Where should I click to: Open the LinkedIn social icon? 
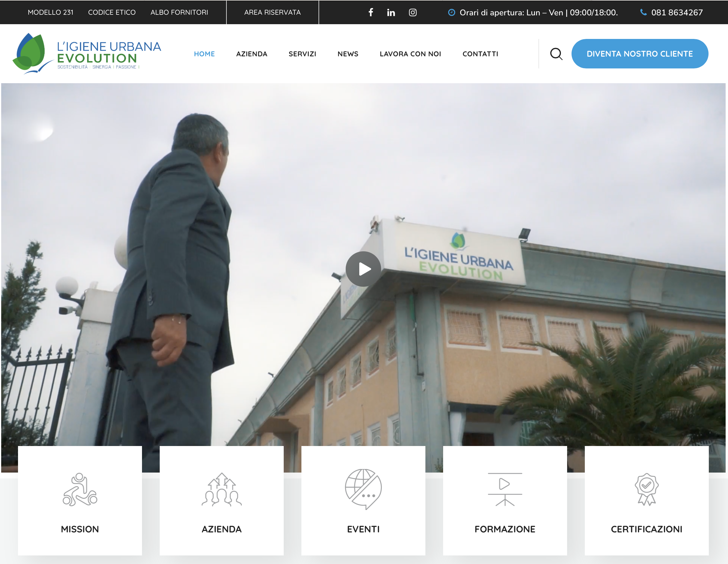click(391, 13)
